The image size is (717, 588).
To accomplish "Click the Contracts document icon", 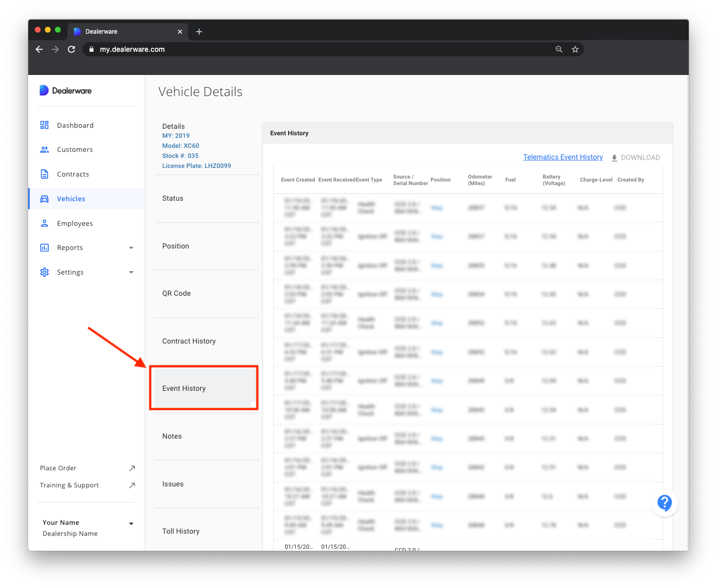I will [44, 174].
